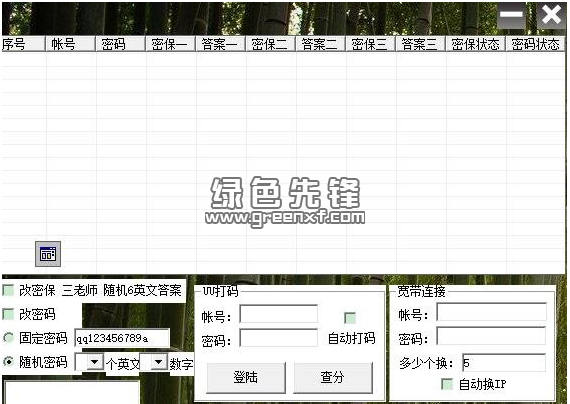This screenshot has width=570, height=404.
Task: Click the small window icon in the list
Action: (48, 254)
